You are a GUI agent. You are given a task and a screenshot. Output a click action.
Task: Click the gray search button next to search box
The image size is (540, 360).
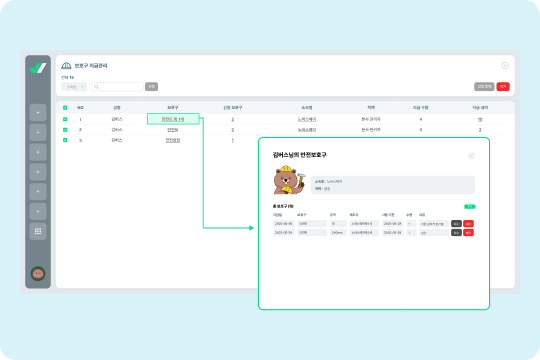tap(152, 87)
